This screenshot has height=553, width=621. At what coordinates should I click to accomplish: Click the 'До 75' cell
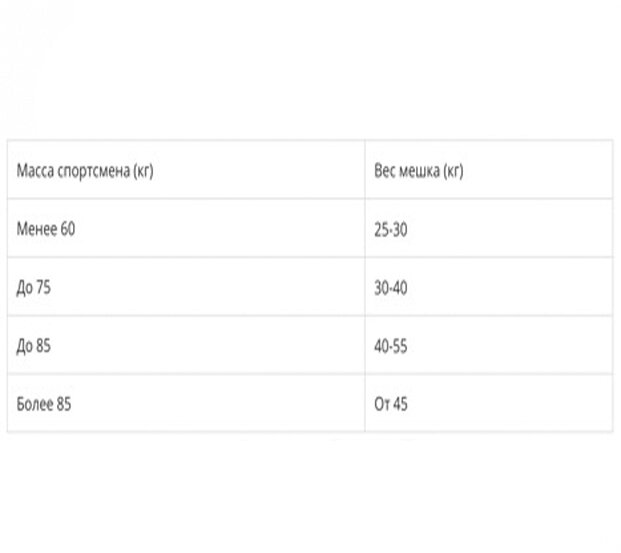click(x=186, y=286)
